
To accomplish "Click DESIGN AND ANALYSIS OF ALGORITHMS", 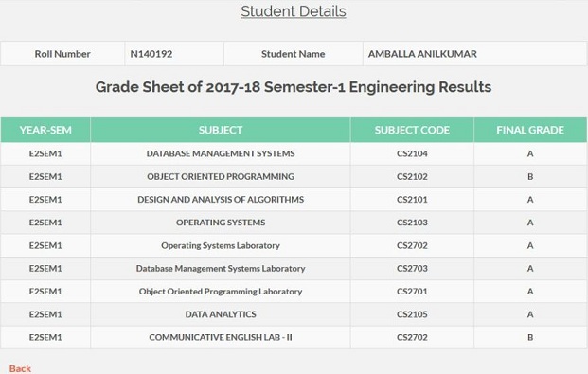I will [221, 200].
